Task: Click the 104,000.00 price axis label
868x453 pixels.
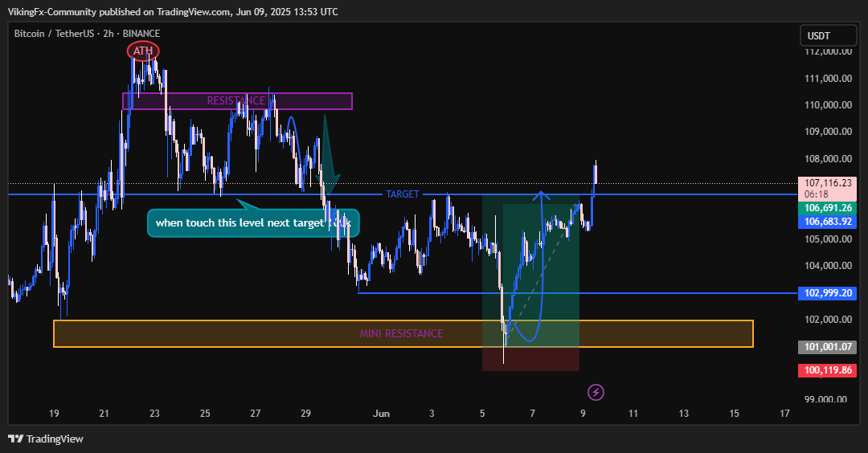Action: point(828,266)
